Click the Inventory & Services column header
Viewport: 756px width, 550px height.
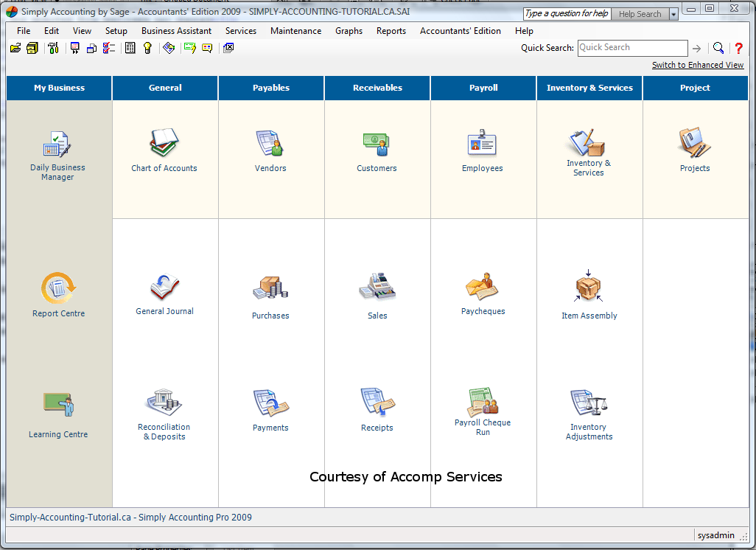(589, 88)
